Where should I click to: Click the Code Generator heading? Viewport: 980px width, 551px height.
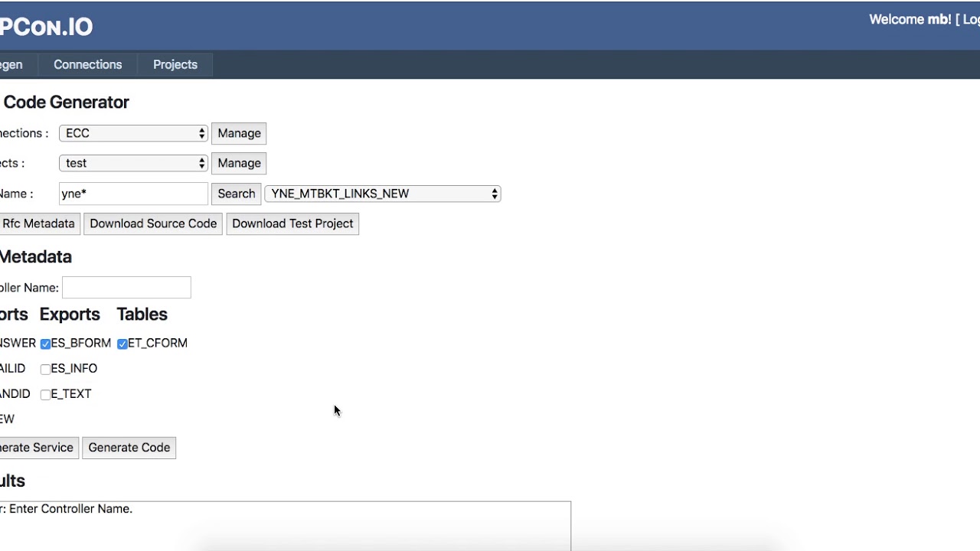coord(66,102)
